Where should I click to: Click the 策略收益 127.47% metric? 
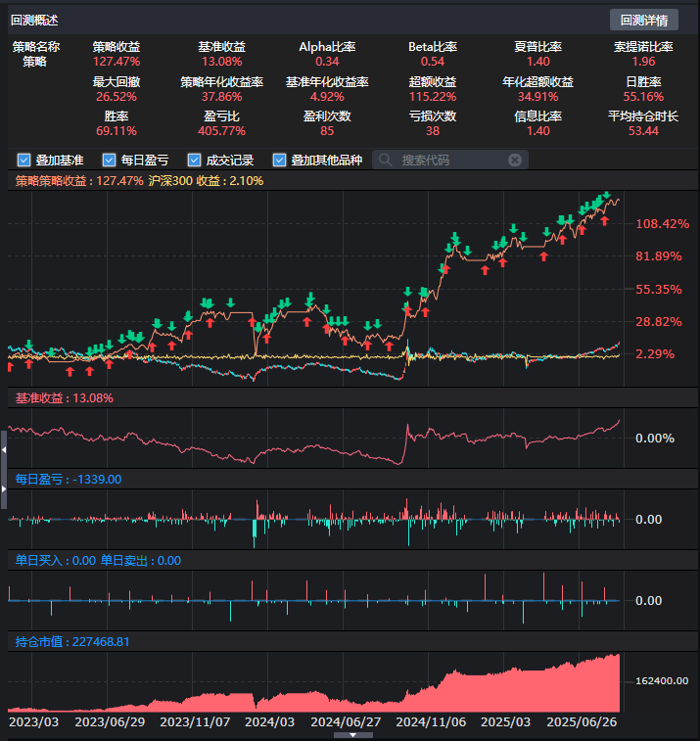(x=117, y=54)
